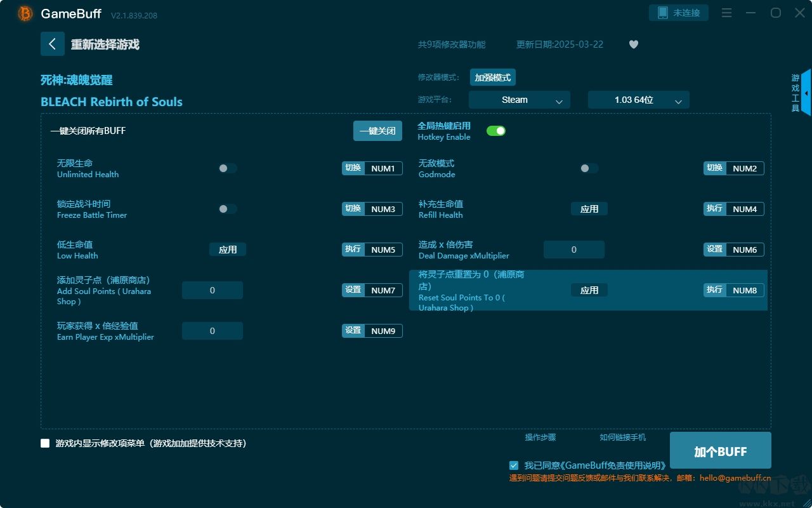Image resolution: width=812 pixels, height=508 pixels.
Task: Click the Add Soul Points input field
Action: (x=213, y=290)
